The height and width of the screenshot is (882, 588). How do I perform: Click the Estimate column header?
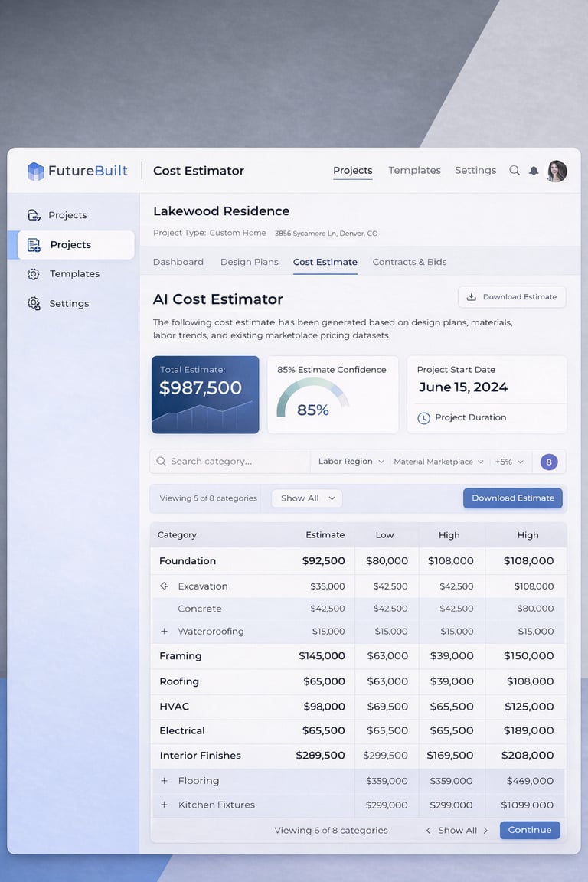coord(325,535)
